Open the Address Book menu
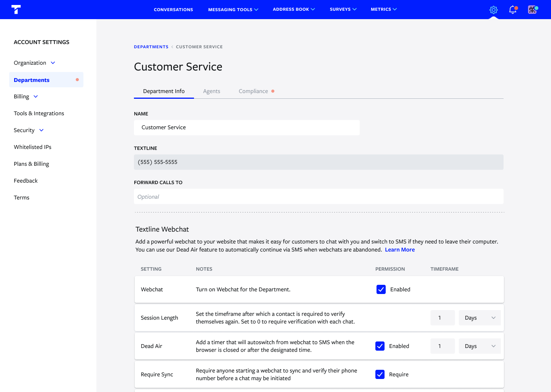This screenshot has width=551, height=392. [x=294, y=9]
